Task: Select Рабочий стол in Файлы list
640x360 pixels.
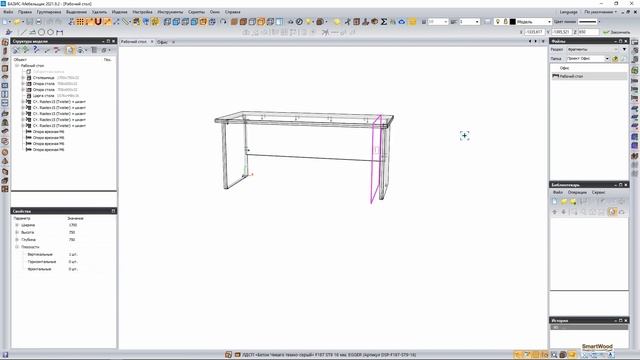Action: tap(589, 76)
